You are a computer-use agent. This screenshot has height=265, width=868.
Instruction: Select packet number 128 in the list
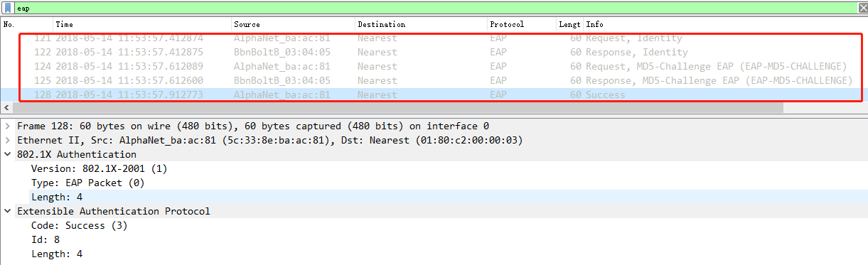pos(434,95)
